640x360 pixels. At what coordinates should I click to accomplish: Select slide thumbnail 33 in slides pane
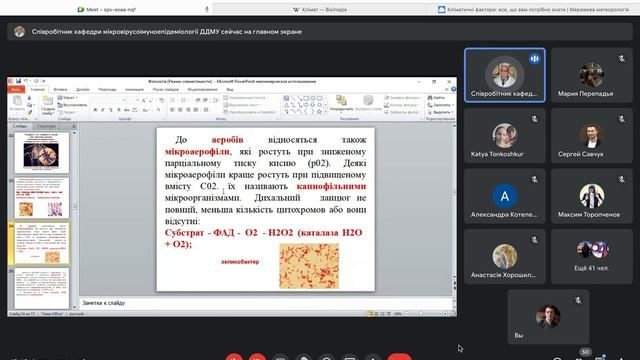[x=42, y=198]
